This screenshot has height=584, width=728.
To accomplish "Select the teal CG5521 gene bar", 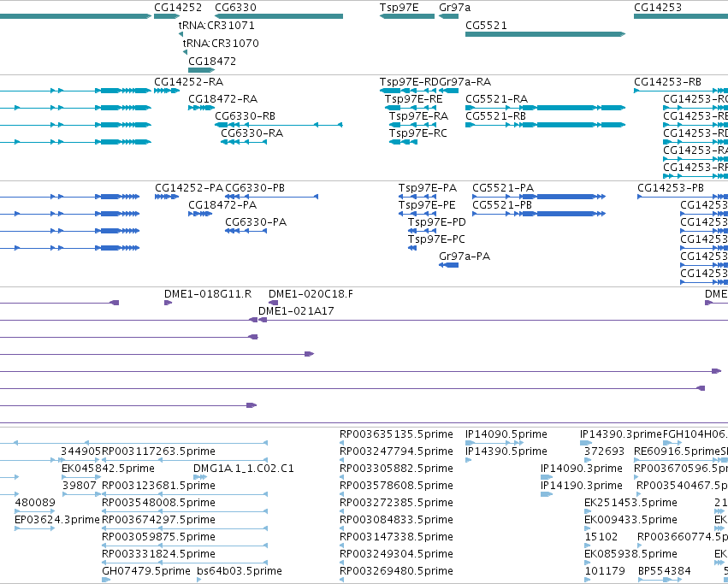I will [545, 34].
